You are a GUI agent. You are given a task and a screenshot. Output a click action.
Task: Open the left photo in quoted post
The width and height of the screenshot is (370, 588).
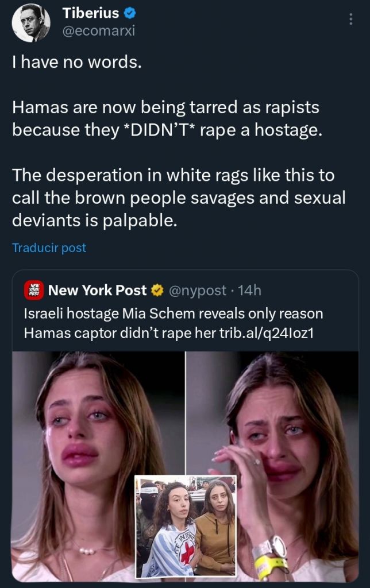pos(98,466)
